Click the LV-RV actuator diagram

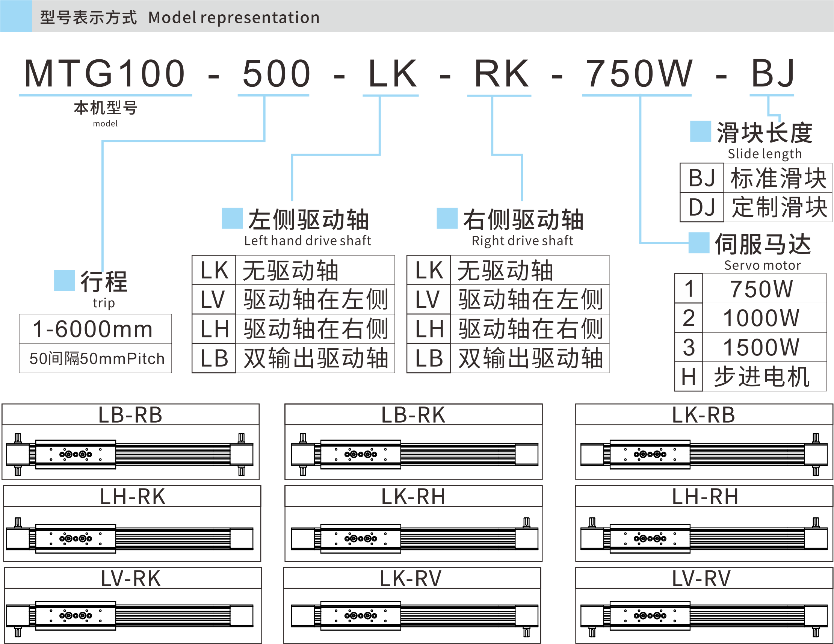tap(704, 616)
